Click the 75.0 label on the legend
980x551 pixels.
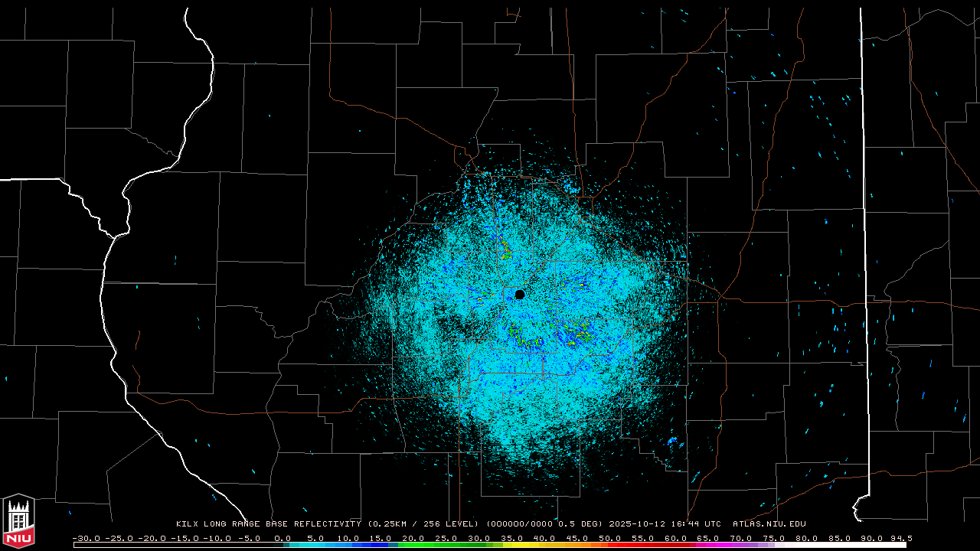(x=774, y=538)
